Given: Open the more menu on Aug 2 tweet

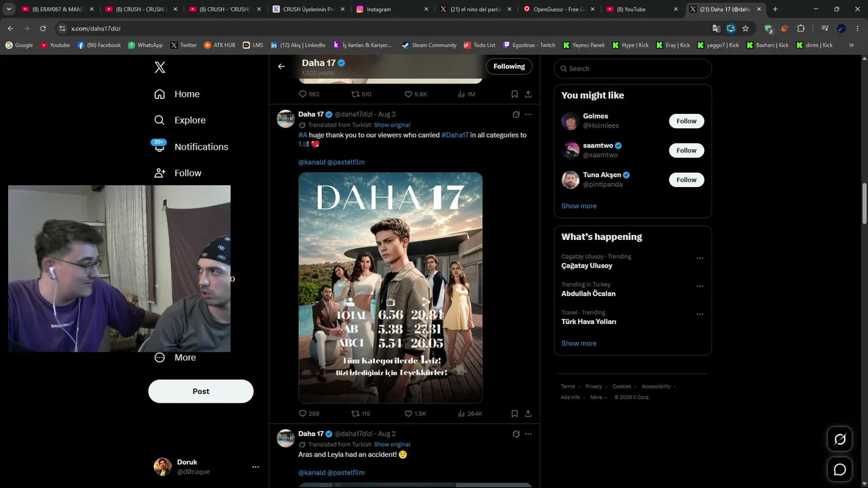Looking at the screenshot, I should click(x=528, y=434).
